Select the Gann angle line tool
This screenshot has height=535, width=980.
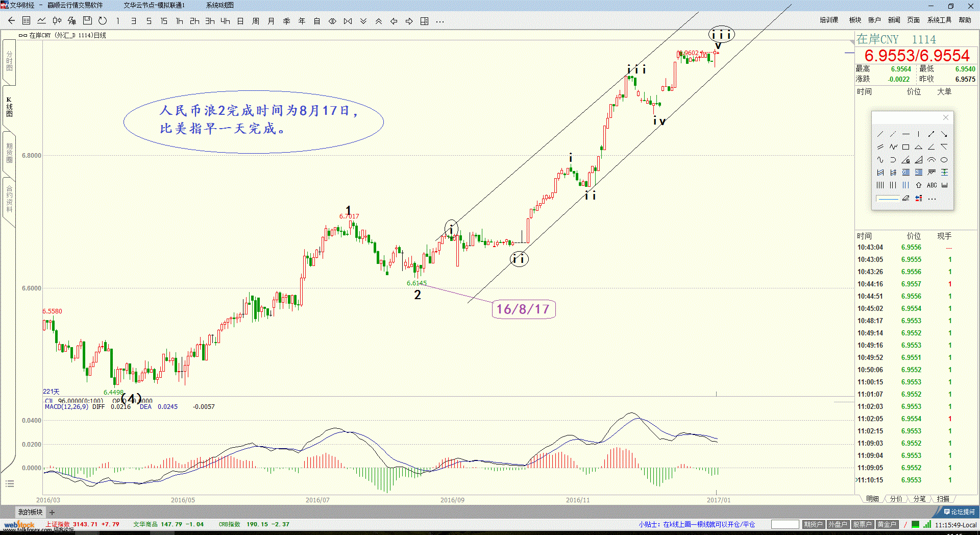905,160
